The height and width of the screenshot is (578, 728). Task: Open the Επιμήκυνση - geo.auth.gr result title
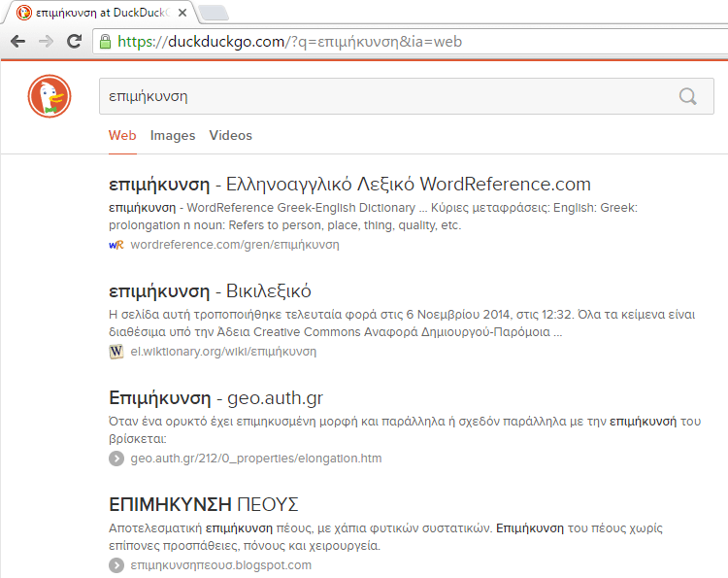point(215,398)
